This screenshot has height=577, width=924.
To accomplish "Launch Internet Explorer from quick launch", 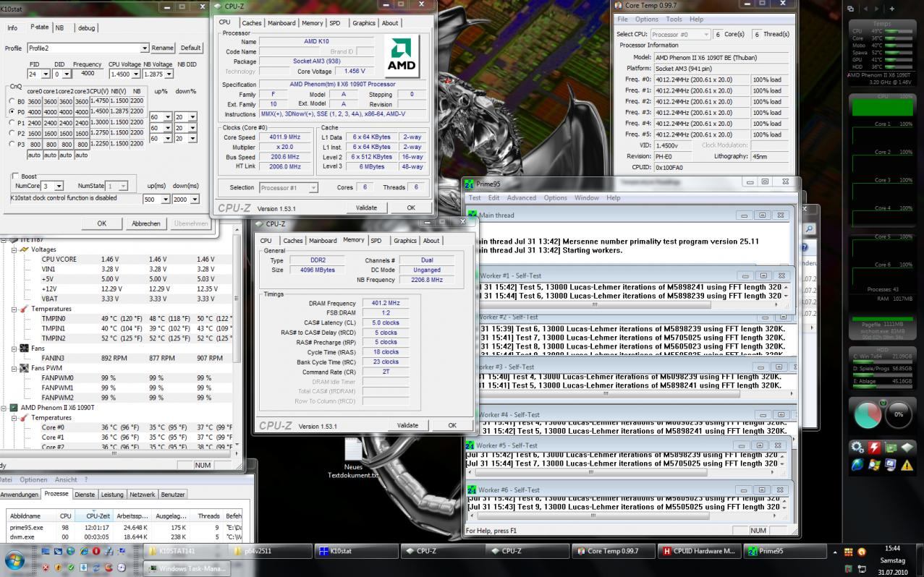I will click(x=83, y=551).
